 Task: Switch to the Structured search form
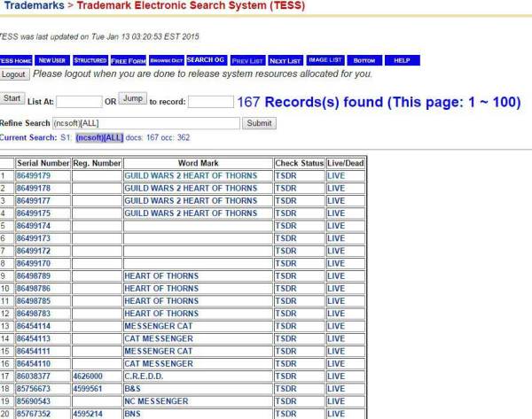pyautogui.click(x=90, y=60)
